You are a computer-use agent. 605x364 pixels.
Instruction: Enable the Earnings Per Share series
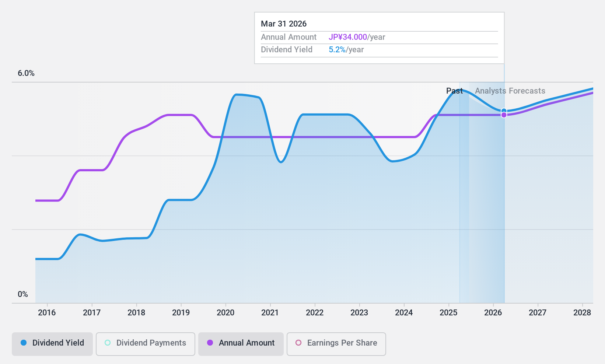336,344
